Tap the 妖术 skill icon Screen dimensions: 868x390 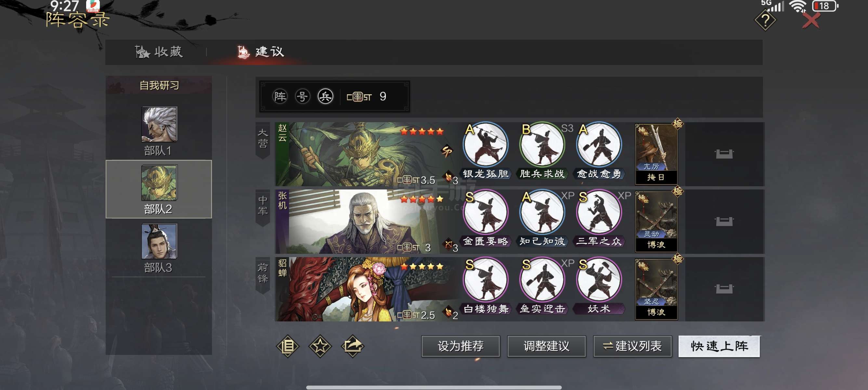[598, 280]
